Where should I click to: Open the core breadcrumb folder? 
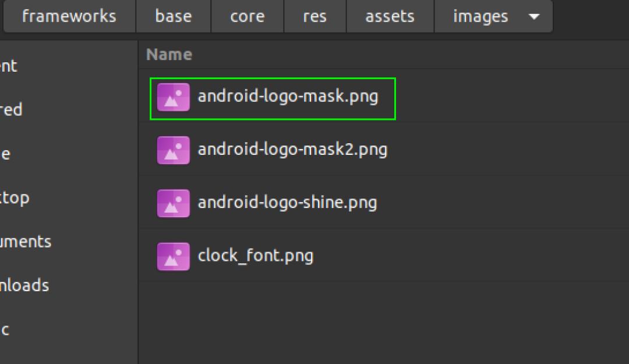click(x=246, y=16)
